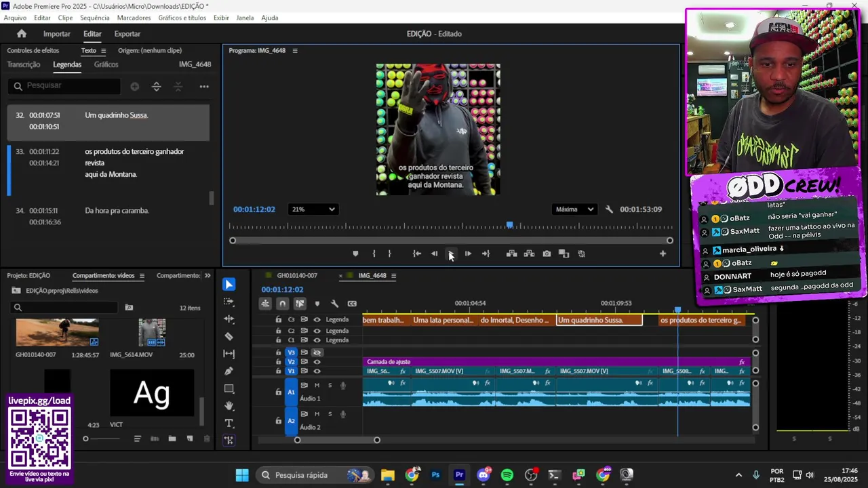Select the Razor tool
868x488 pixels.
pos(229,336)
